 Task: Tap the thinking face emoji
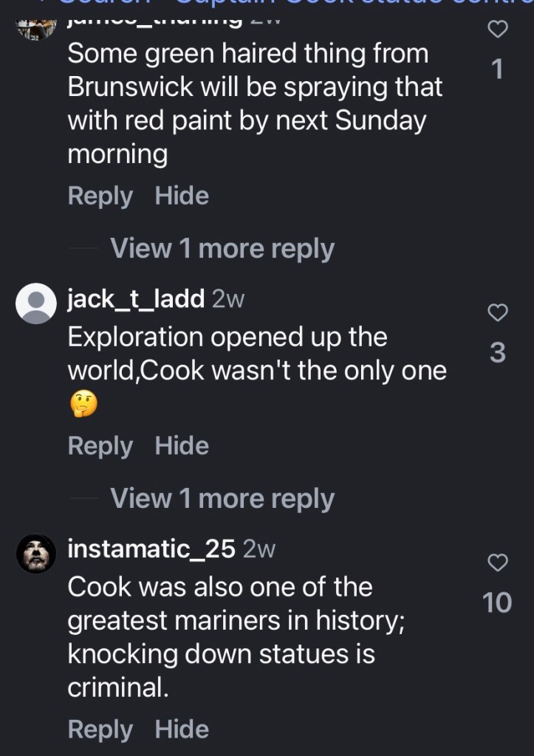(83, 404)
